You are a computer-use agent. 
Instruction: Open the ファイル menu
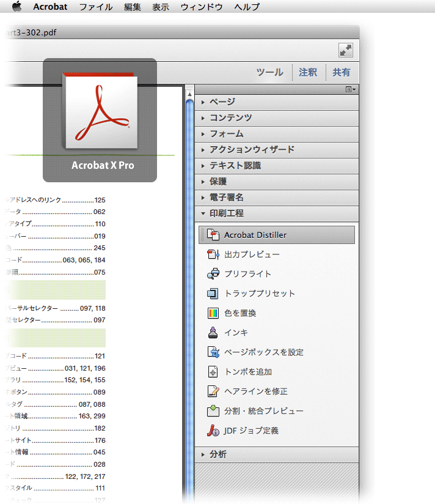click(96, 7)
